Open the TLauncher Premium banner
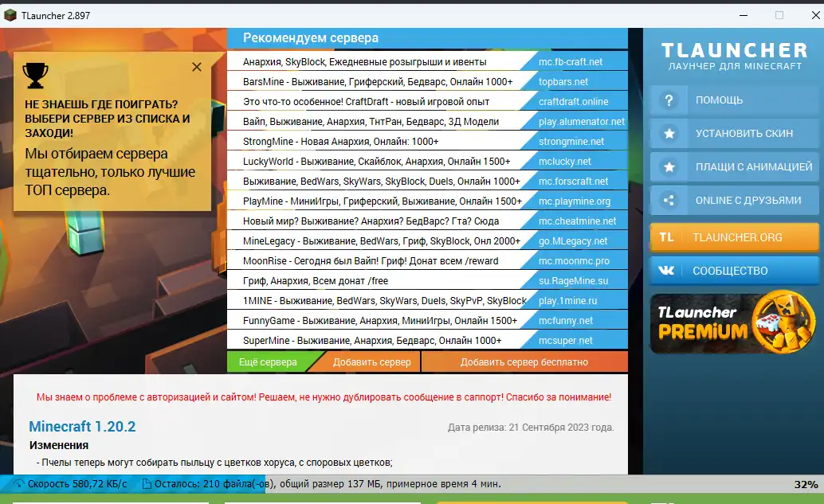Viewport: 824px width, 504px height. click(734, 323)
